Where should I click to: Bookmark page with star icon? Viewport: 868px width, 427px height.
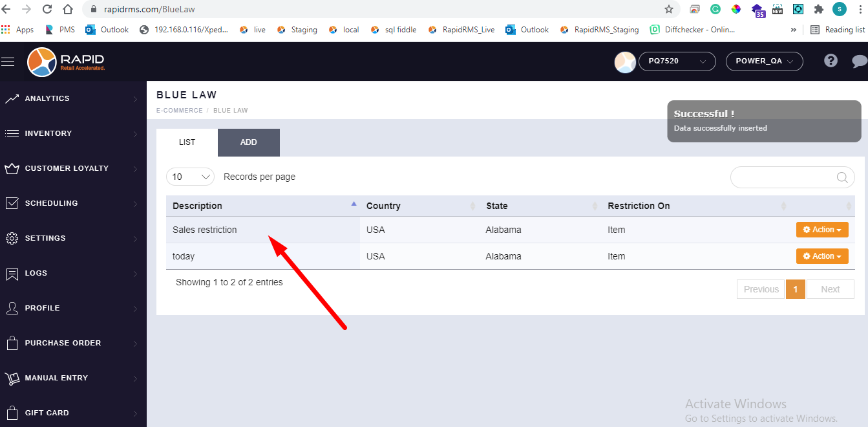pos(669,10)
